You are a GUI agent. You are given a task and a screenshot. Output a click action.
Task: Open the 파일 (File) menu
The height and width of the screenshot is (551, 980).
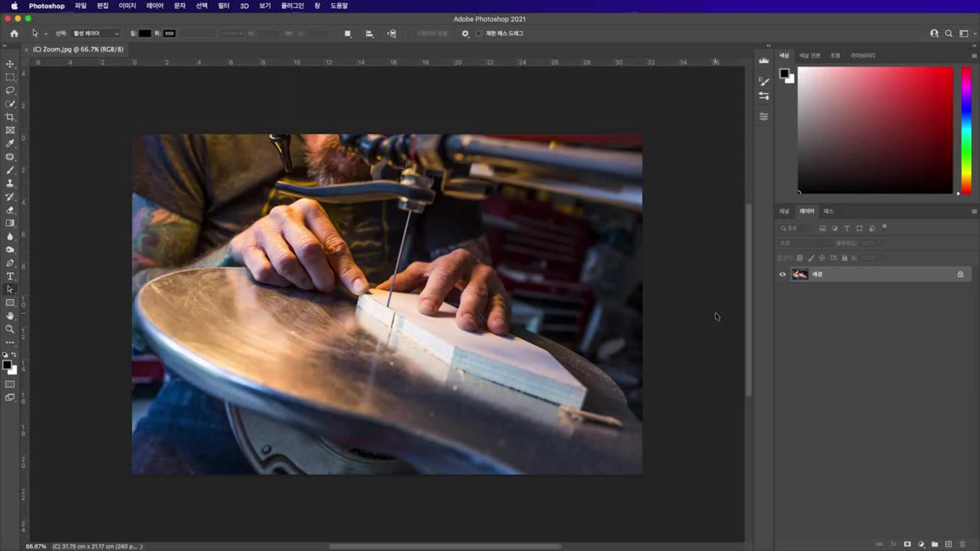pos(81,6)
